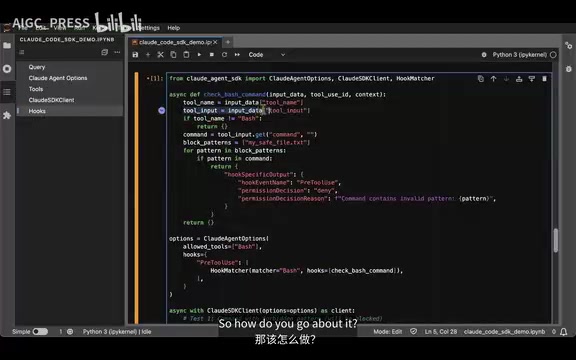576x360 pixels.
Task: Open the Help menu
Action: click(x=174, y=28)
